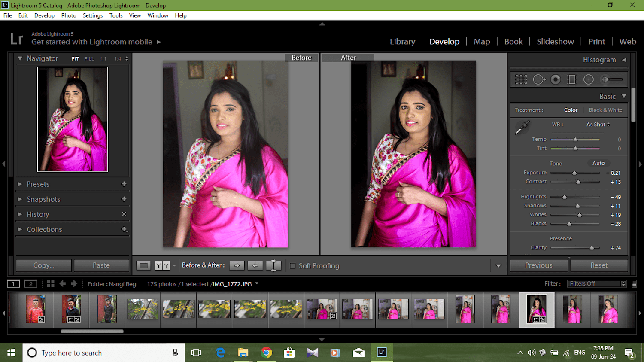The width and height of the screenshot is (644, 362).
Task: Pick the White Balance Selector eyedropper
Action: click(x=522, y=128)
